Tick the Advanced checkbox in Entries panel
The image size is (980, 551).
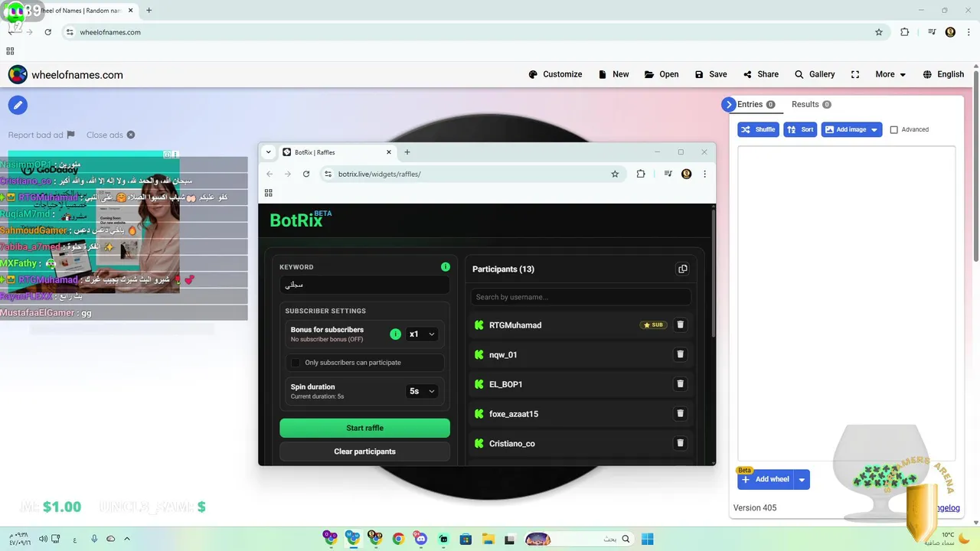[x=893, y=130]
